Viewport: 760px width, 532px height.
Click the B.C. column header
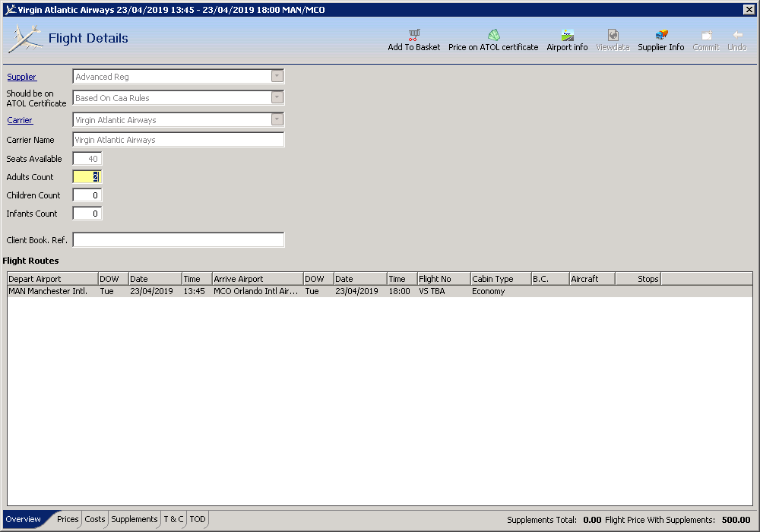pos(550,279)
